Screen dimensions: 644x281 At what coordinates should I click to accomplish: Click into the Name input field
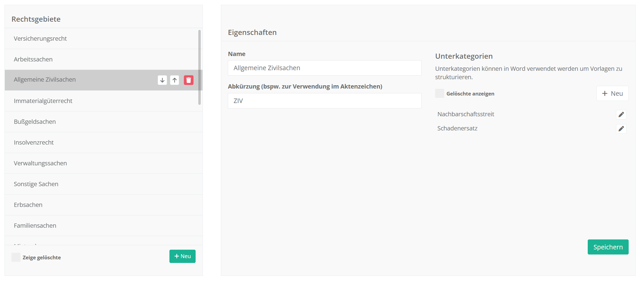[x=324, y=68]
